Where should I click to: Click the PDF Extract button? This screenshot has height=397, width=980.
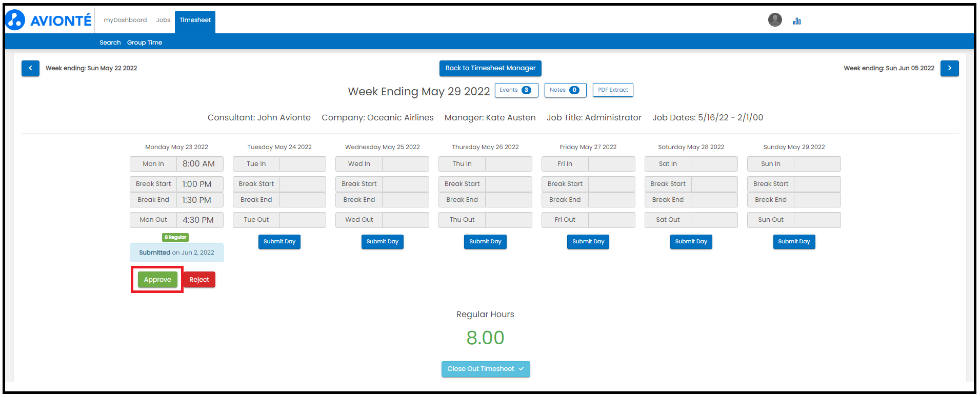(613, 90)
